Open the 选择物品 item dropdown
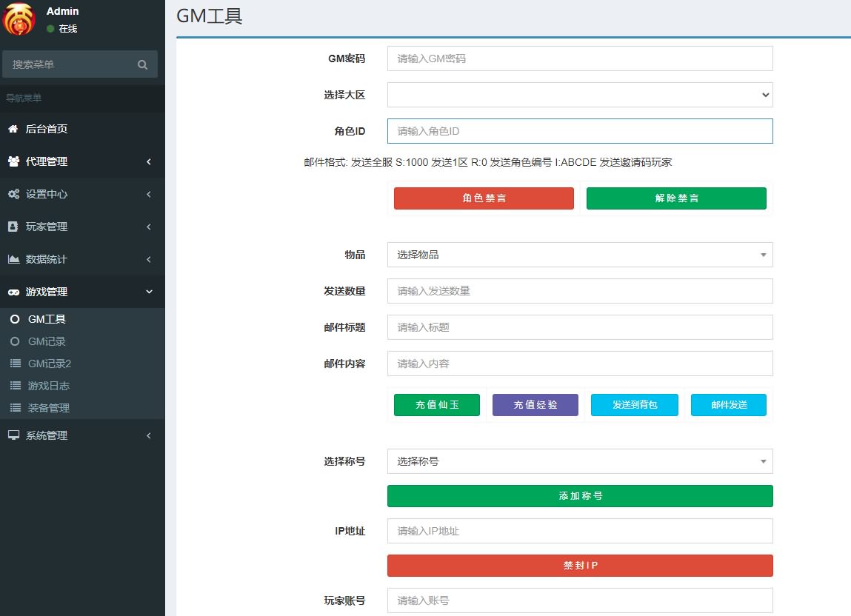Screen dimensions: 851x616 click(579, 255)
